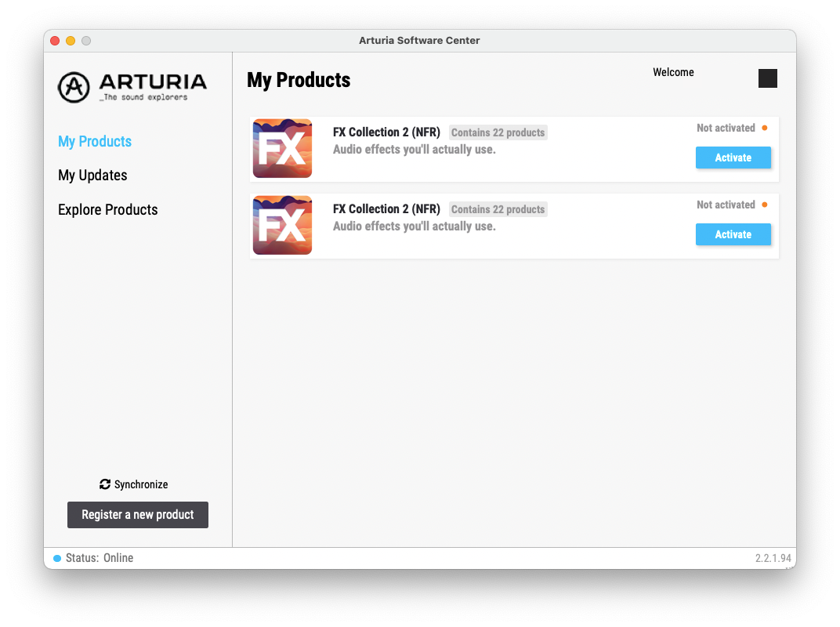Click the version number 2.2.1.94
Image resolution: width=840 pixels, height=627 pixels.
tap(773, 558)
